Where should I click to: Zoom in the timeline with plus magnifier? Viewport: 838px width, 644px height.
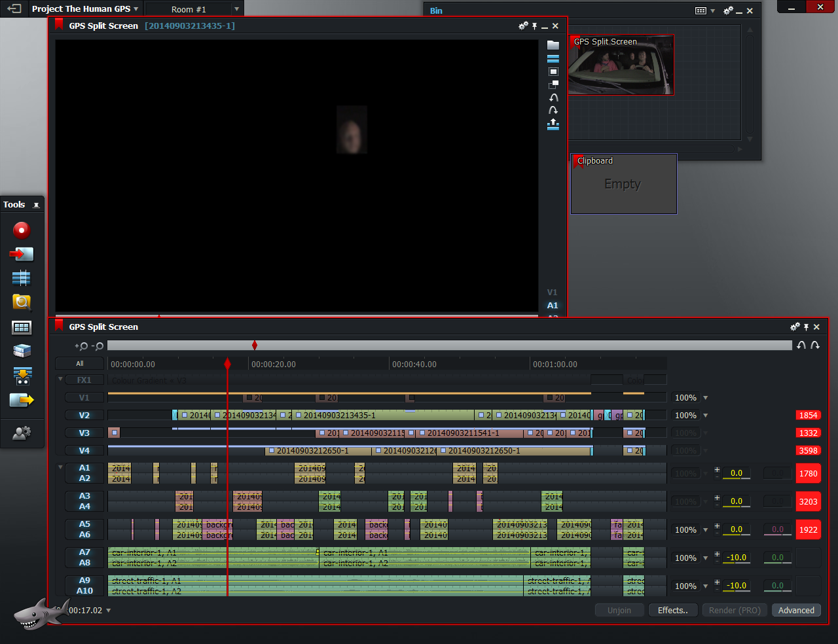[81, 346]
